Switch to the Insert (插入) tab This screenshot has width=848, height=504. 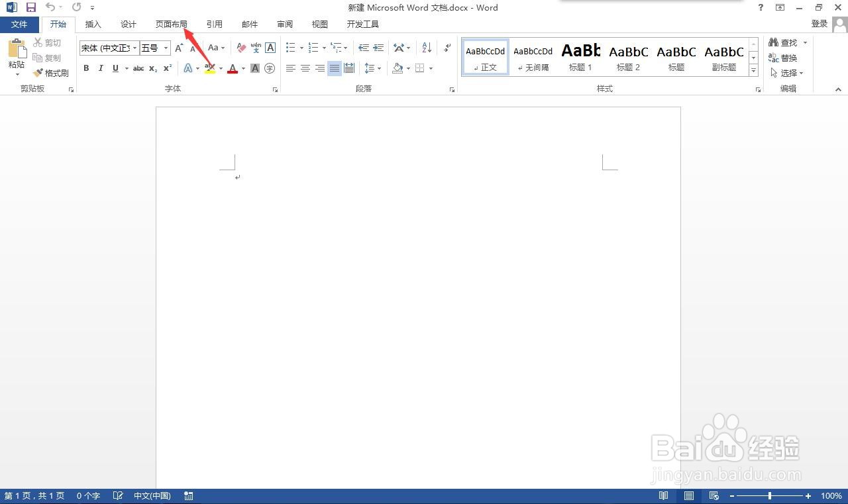(93, 25)
